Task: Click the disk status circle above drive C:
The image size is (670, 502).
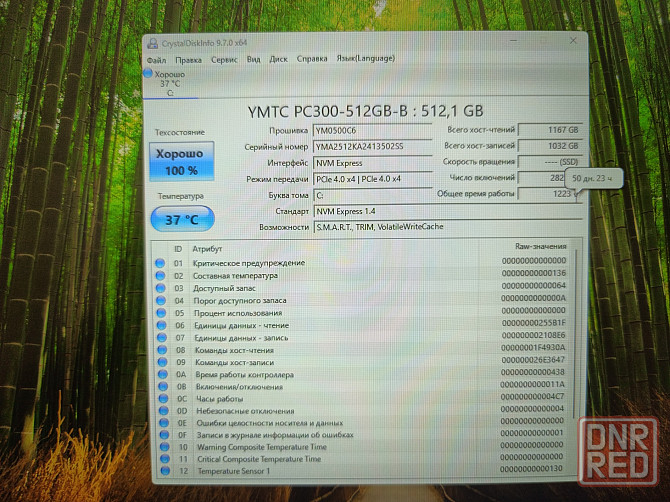Action: 150,74
